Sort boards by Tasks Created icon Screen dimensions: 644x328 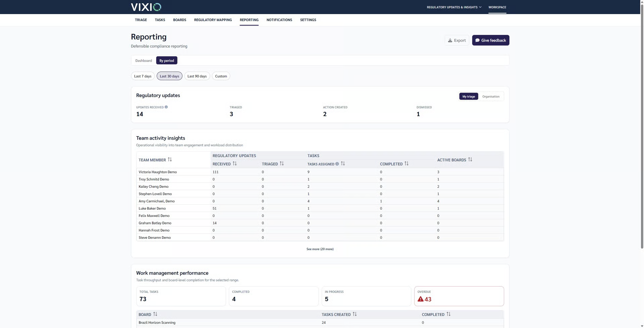(x=355, y=314)
